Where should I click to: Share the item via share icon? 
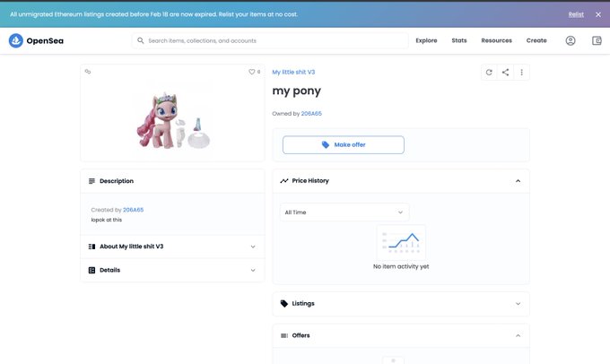click(x=505, y=73)
